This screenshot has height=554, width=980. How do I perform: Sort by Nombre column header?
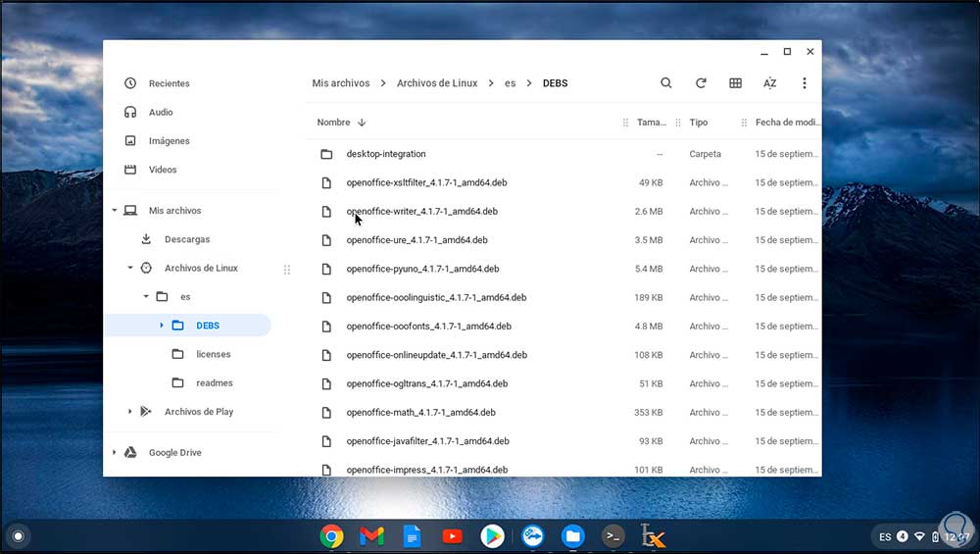click(x=333, y=123)
